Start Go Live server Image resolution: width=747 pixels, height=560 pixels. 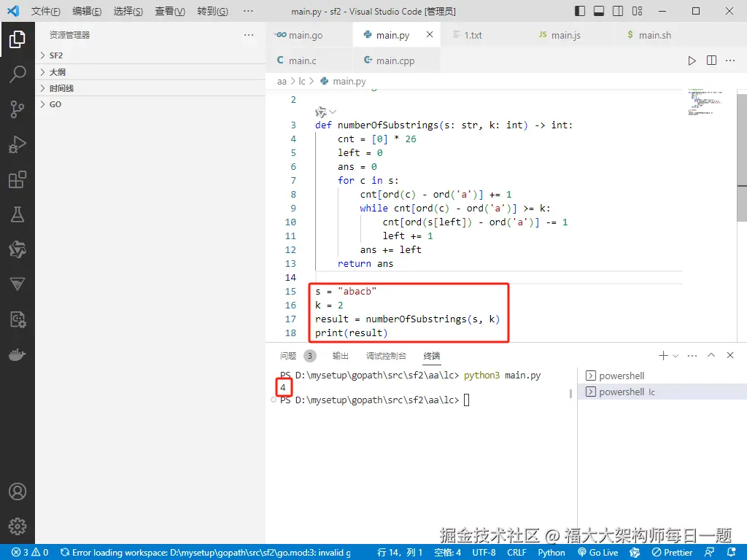(598, 553)
